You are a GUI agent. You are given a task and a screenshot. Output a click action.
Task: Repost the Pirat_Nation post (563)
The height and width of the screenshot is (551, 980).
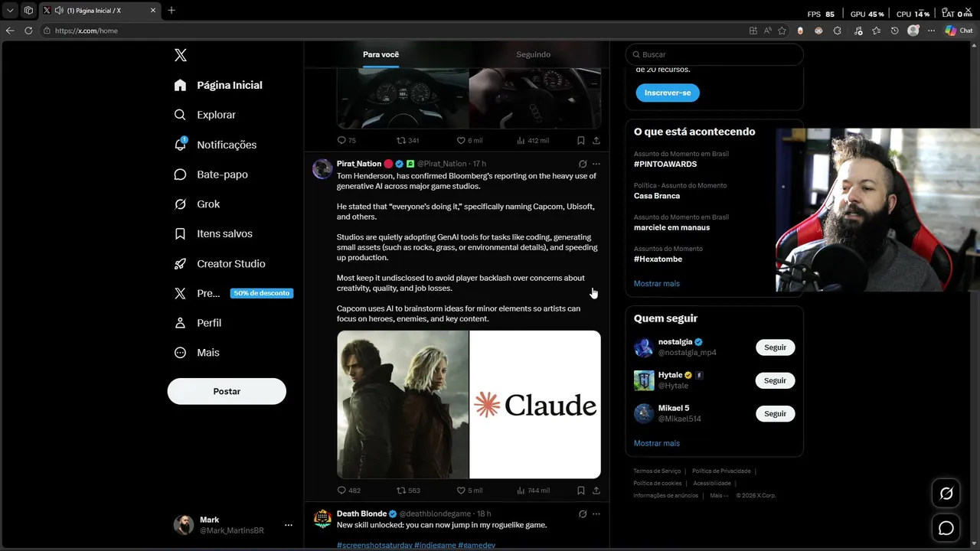408,491
